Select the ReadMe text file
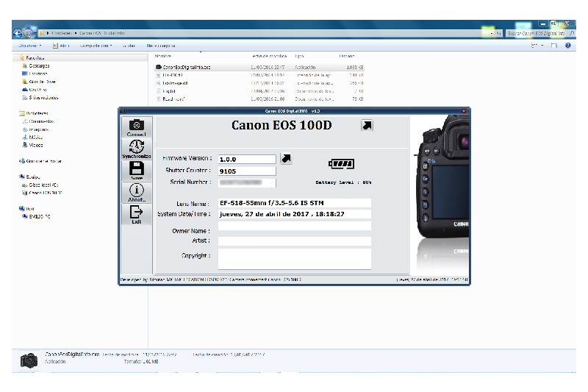This screenshot has height=392, width=588. point(259,99)
